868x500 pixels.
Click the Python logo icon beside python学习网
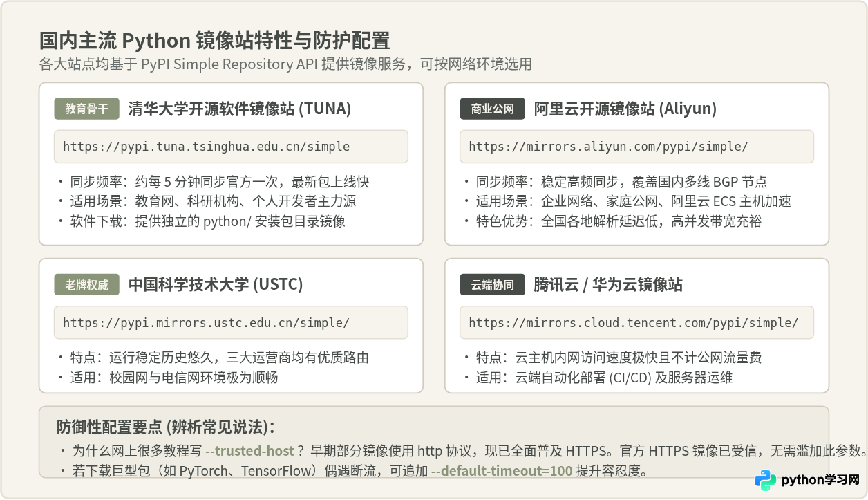765,480
